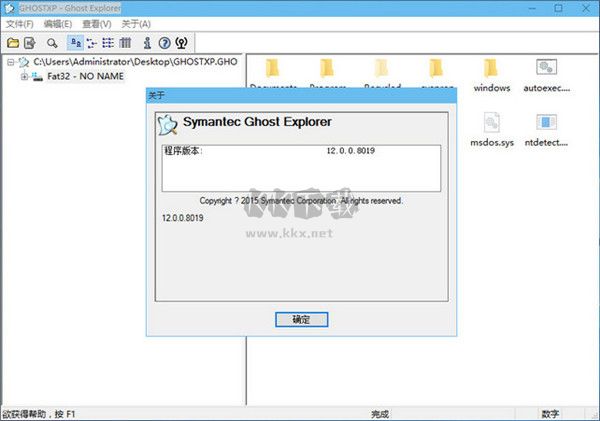Screen dimensions: 600x421
Task: Switch to list view mode
Action: pos(108,43)
